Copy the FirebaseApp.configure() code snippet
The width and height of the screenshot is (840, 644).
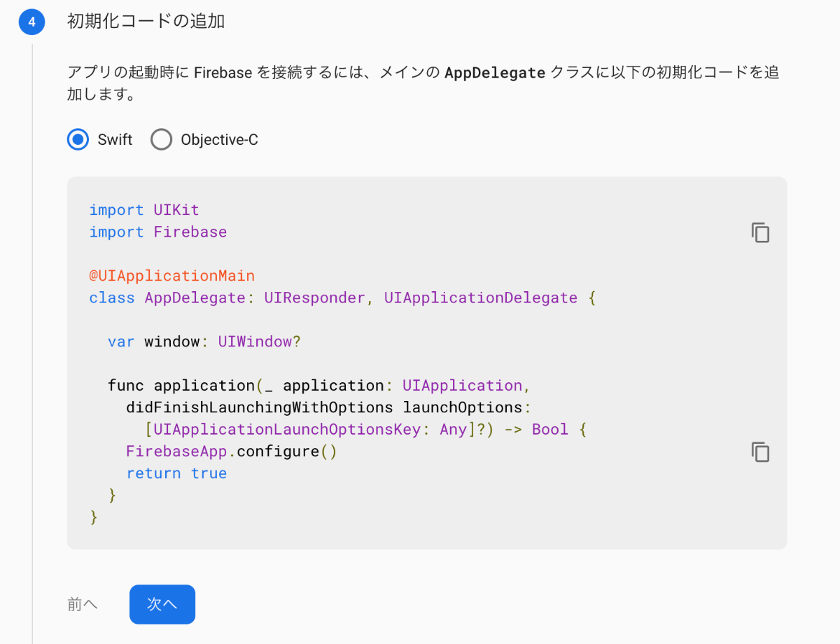click(760, 452)
